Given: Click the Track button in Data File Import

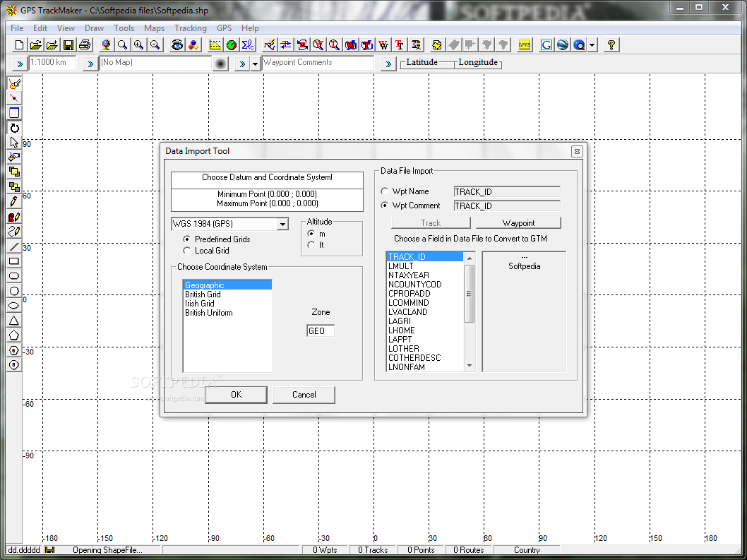Looking at the screenshot, I should tap(431, 223).
